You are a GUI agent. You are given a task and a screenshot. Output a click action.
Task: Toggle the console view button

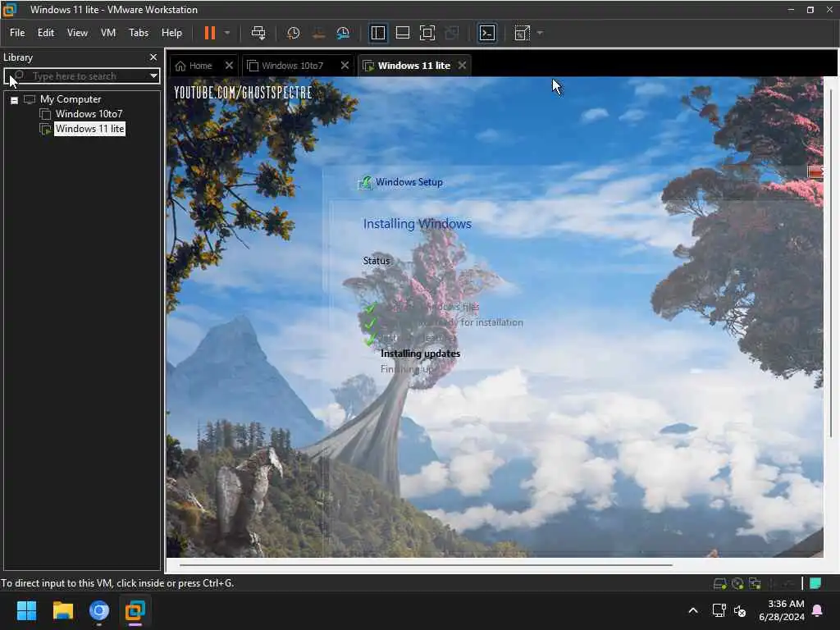pos(487,33)
